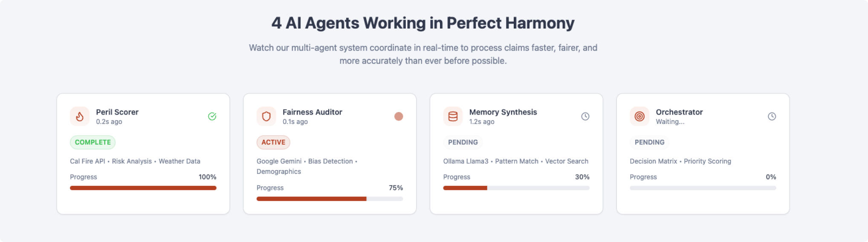Image resolution: width=868 pixels, height=242 pixels.
Task: Click the Fairness Auditor 75% progress bar
Action: pos(330,199)
